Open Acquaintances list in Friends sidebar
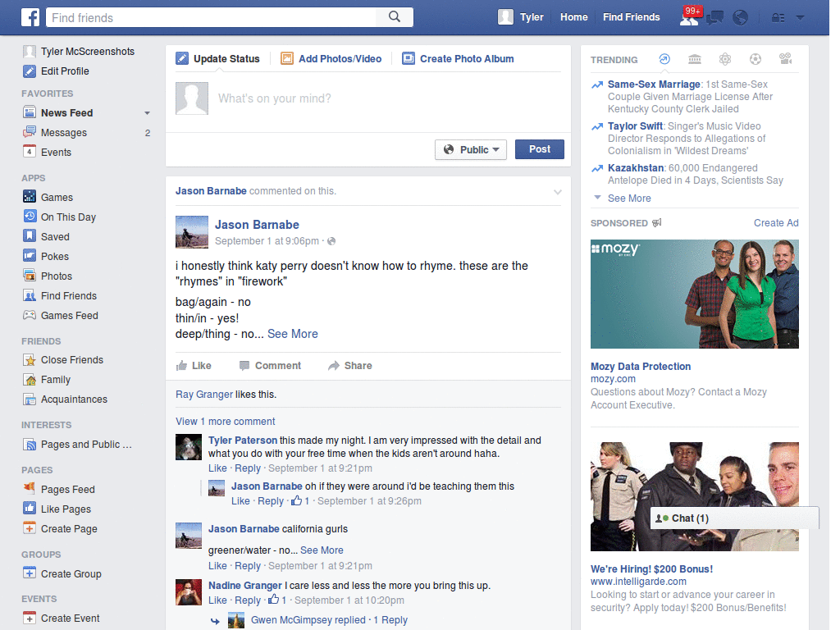Viewport: 840px width, 630px height. pyautogui.click(x=74, y=399)
